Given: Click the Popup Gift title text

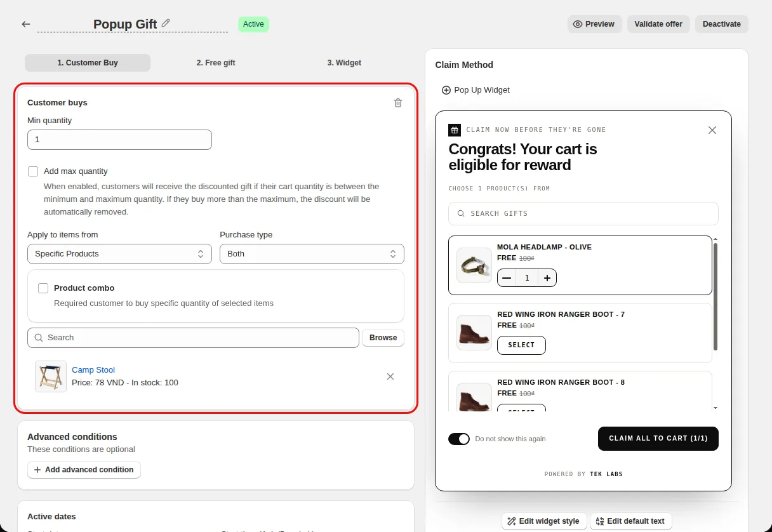Looking at the screenshot, I should click(125, 24).
